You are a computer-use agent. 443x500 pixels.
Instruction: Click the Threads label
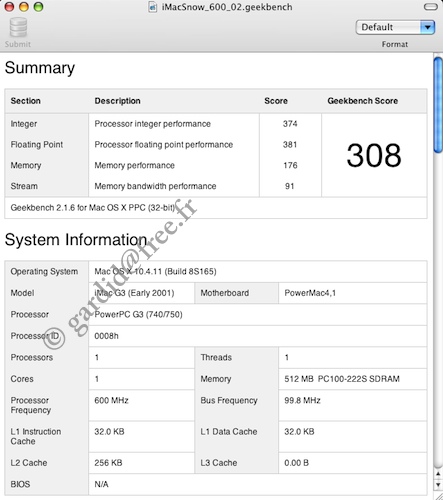pos(216,357)
